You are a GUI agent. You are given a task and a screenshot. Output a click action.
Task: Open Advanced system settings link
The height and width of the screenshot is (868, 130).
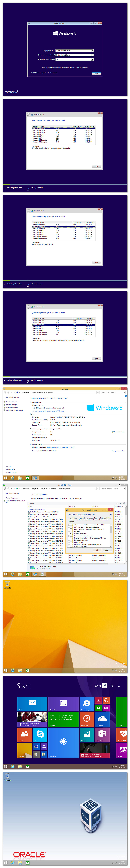pyautogui.click(x=15, y=410)
